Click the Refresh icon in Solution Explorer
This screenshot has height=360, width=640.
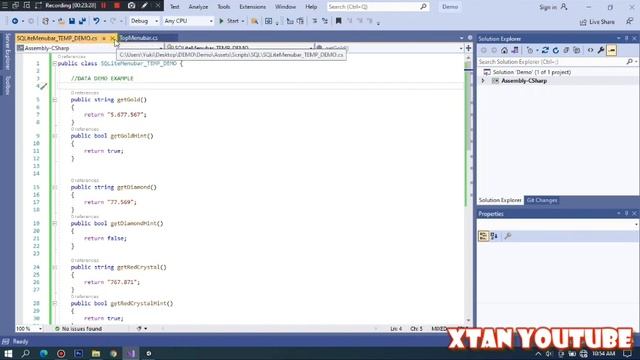556,51
